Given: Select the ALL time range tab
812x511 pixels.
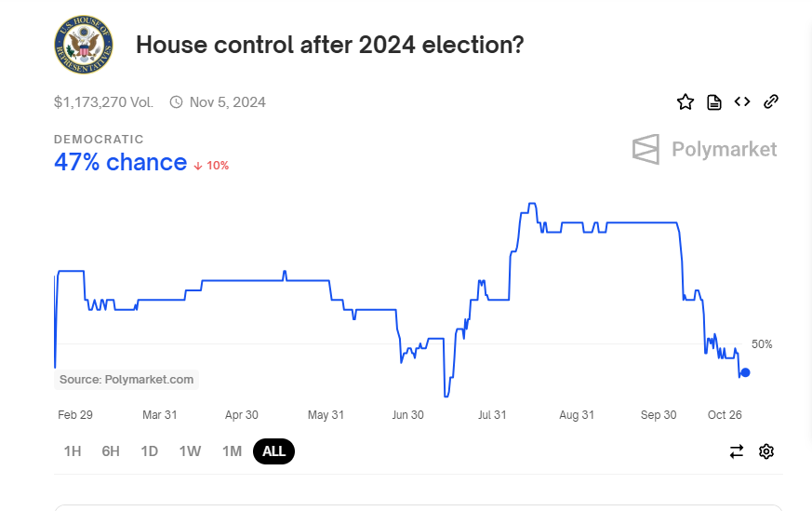Looking at the screenshot, I should (273, 451).
